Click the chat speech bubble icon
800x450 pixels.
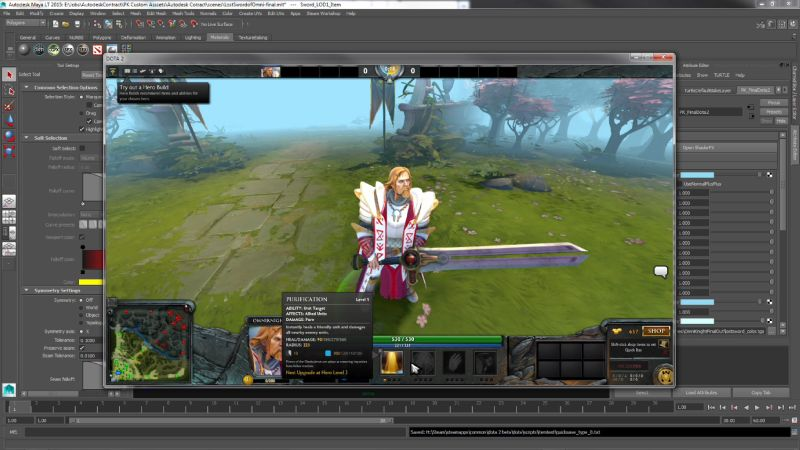pos(660,271)
